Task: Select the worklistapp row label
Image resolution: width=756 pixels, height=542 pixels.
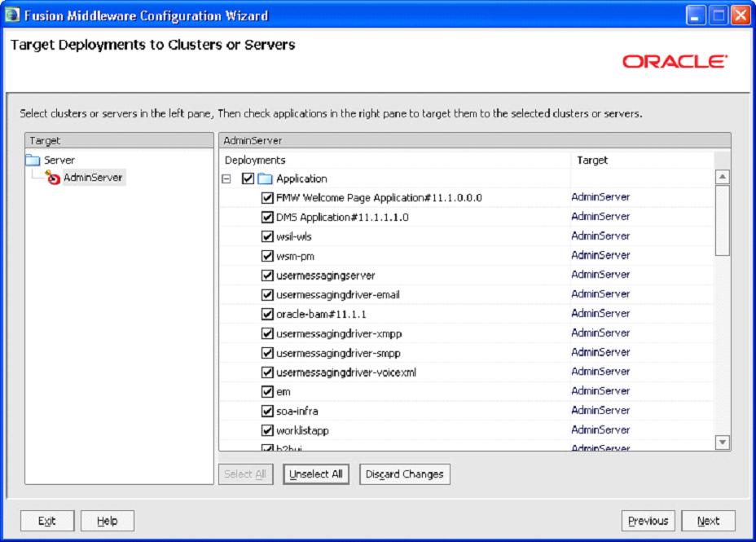Action: coord(302,430)
